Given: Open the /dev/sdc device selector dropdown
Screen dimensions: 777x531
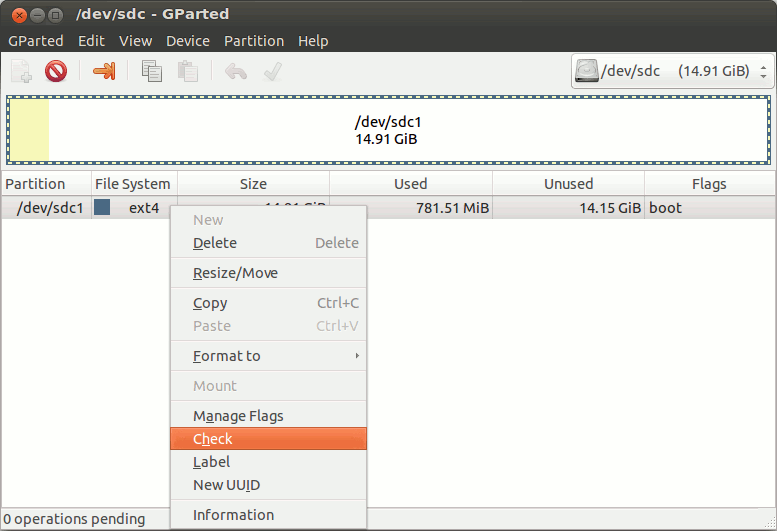Looking at the screenshot, I should coord(673,71).
